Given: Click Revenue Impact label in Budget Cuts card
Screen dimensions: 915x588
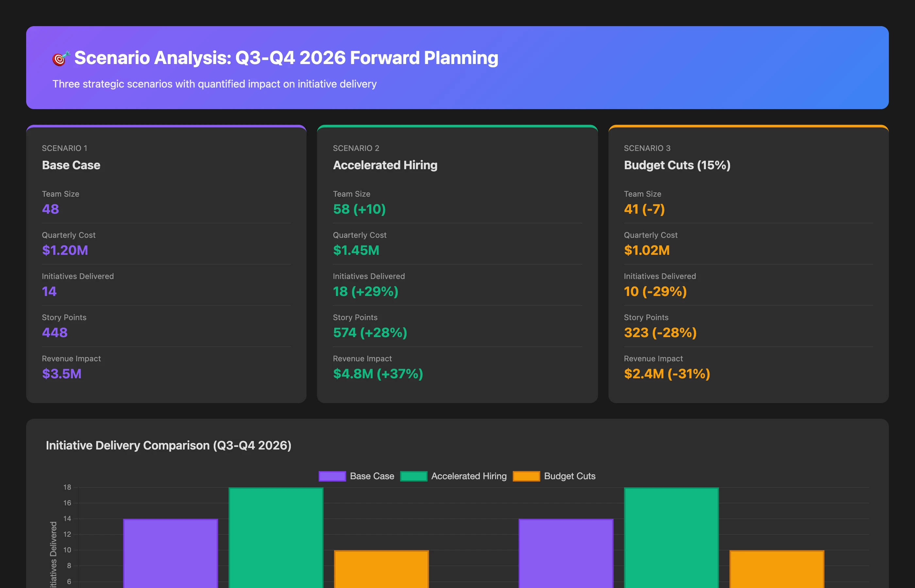Looking at the screenshot, I should [x=653, y=359].
